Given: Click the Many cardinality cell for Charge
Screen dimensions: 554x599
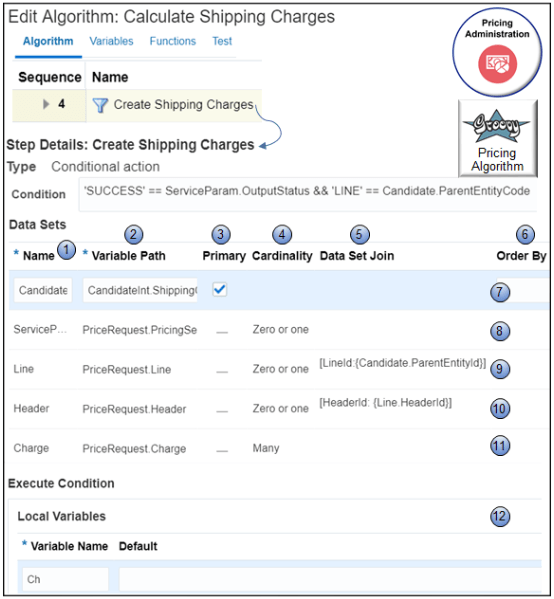Looking at the screenshot, I should click(266, 448).
